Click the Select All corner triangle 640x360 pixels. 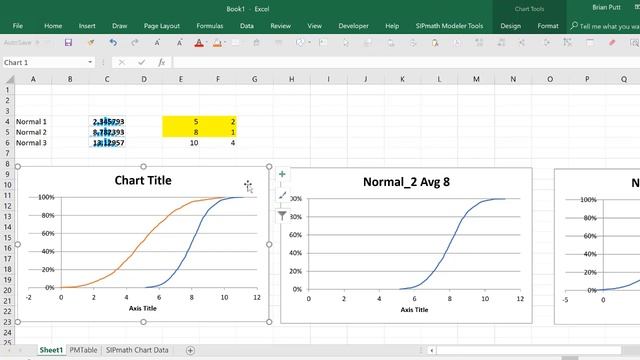click(x=10, y=79)
